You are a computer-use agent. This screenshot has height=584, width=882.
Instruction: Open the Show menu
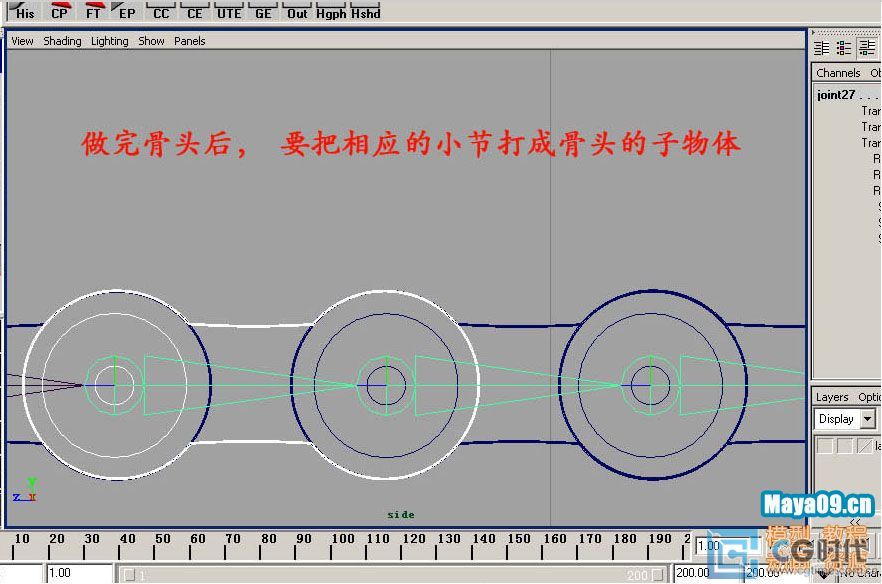[x=151, y=41]
